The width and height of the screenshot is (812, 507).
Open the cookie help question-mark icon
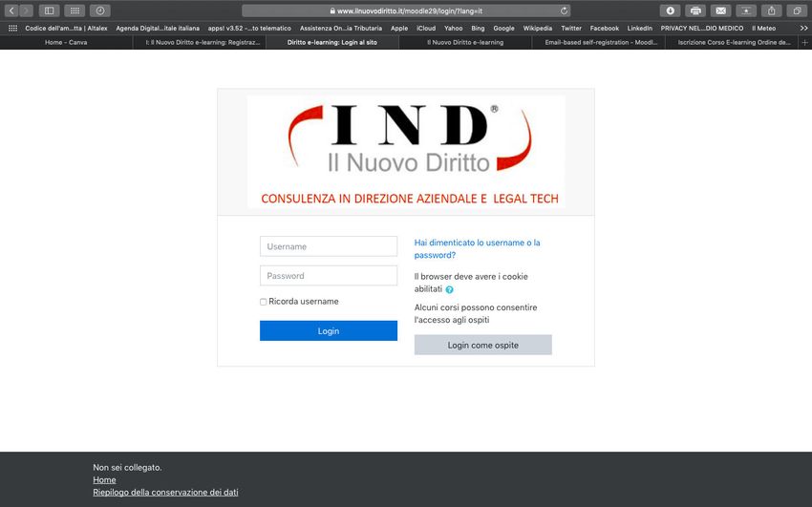click(x=450, y=289)
